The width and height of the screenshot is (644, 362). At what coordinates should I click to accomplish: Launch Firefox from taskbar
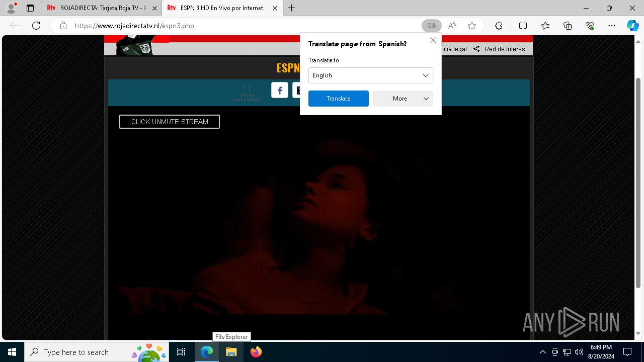(x=256, y=352)
